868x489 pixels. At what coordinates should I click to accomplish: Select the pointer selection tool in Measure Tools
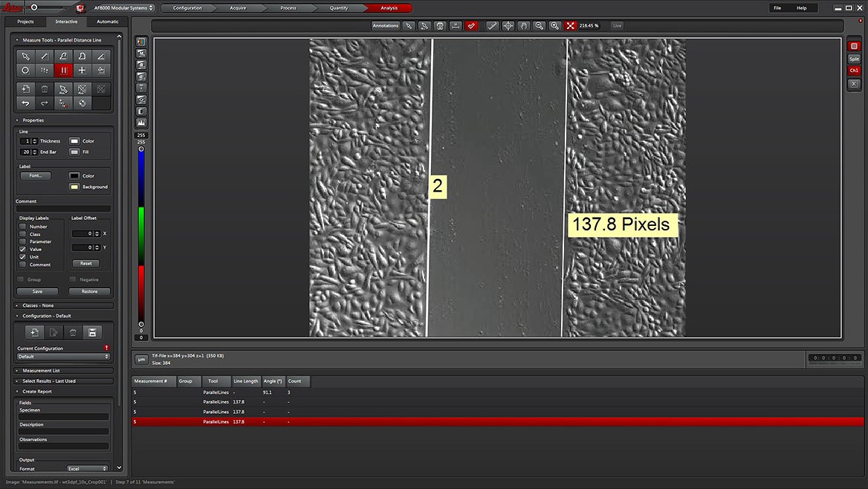point(25,56)
